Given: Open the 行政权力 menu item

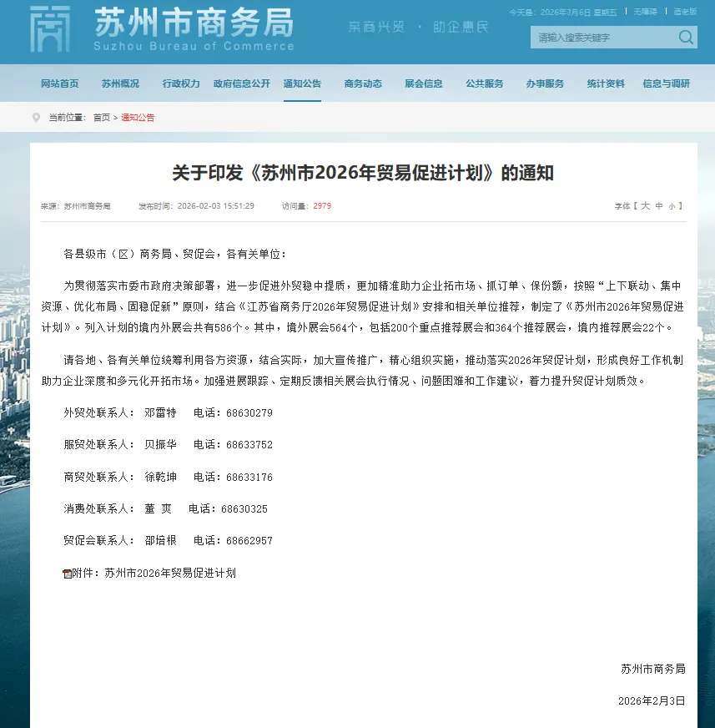Looking at the screenshot, I should [x=181, y=83].
